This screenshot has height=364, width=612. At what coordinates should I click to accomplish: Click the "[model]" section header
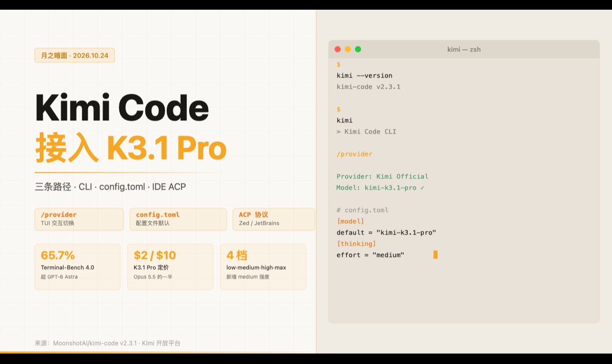350,221
